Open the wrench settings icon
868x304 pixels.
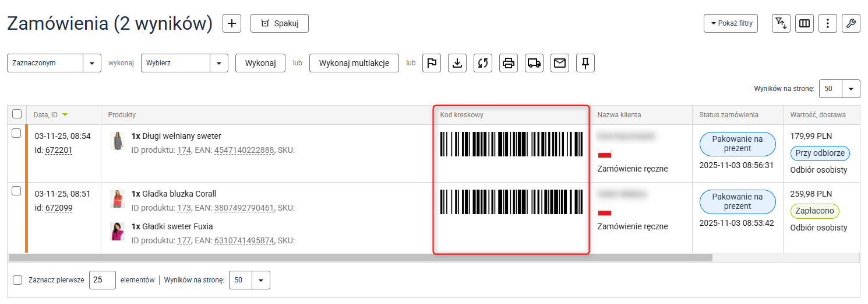pos(851,23)
